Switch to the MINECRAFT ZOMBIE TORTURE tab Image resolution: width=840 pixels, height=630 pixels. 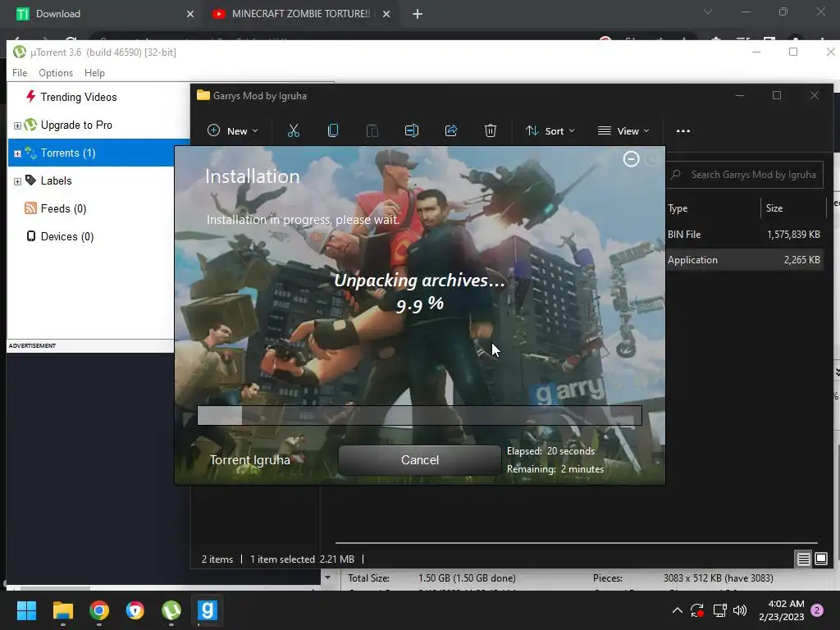tap(301, 14)
